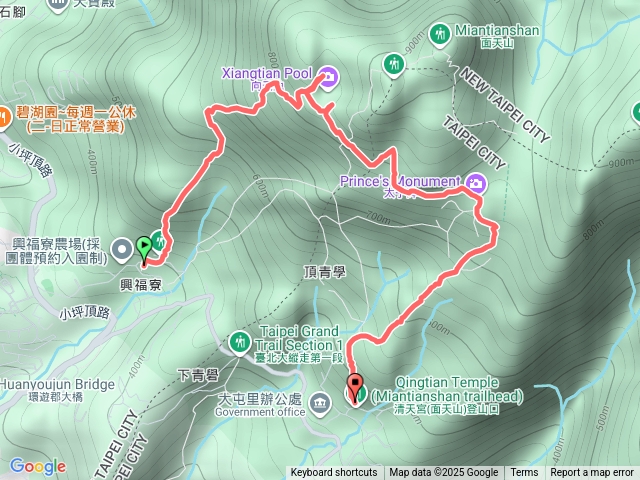Click hiking marker west of Miantianshan

coord(393,65)
